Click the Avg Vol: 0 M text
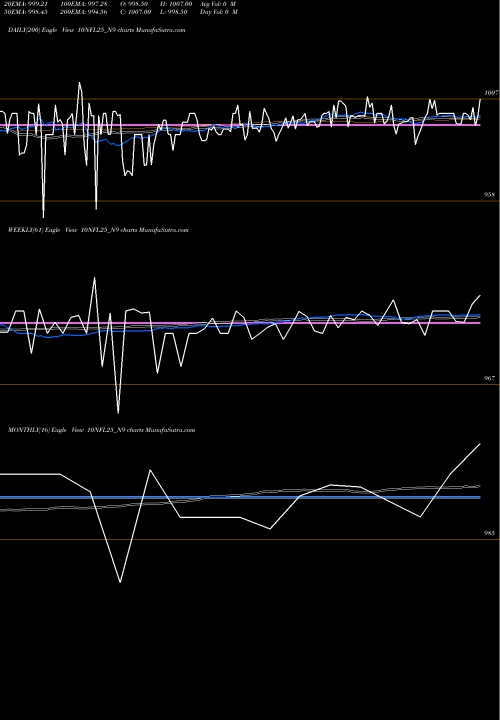 point(218,4)
